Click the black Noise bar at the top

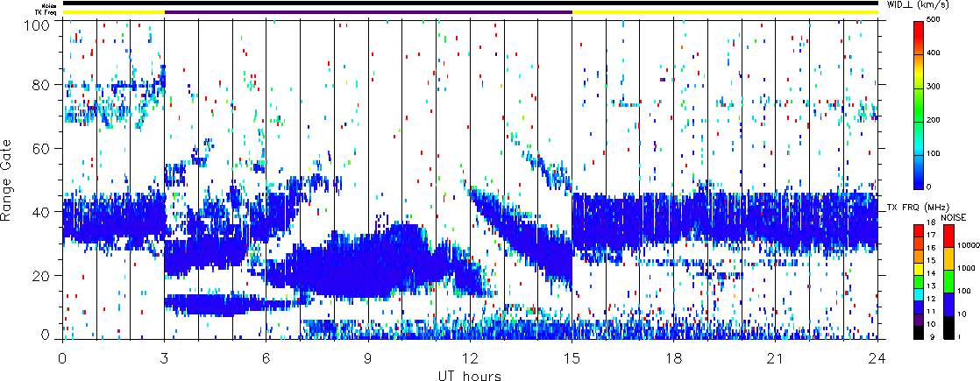tap(470, 4)
